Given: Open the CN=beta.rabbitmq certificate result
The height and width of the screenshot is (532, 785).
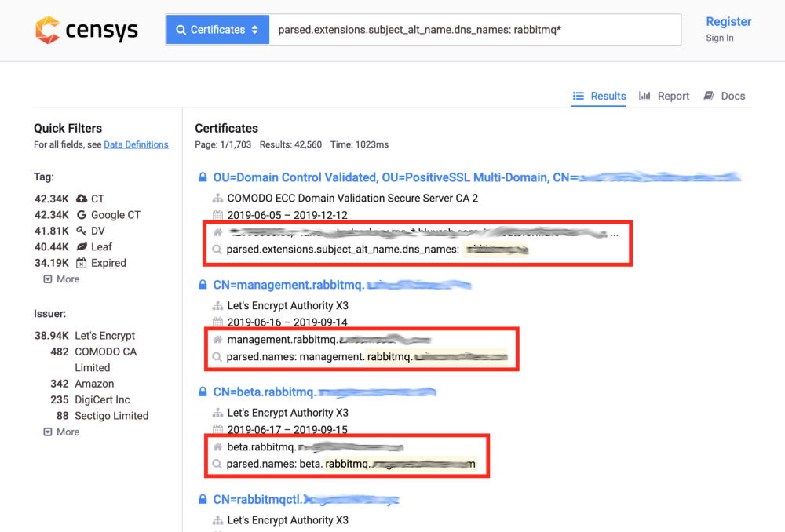Looking at the screenshot, I should point(325,392).
